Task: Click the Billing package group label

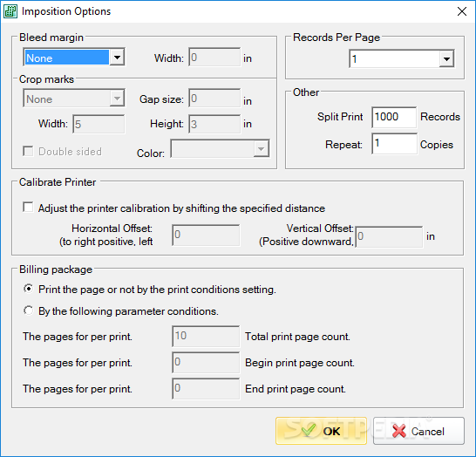Action: point(56,269)
